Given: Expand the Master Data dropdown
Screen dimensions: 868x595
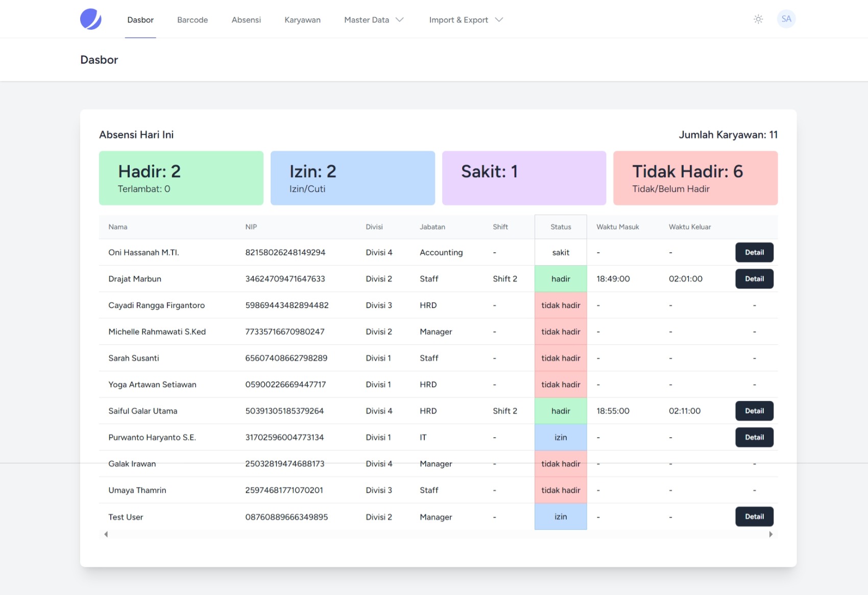Looking at the screenshot, I should tap(374, 20).
